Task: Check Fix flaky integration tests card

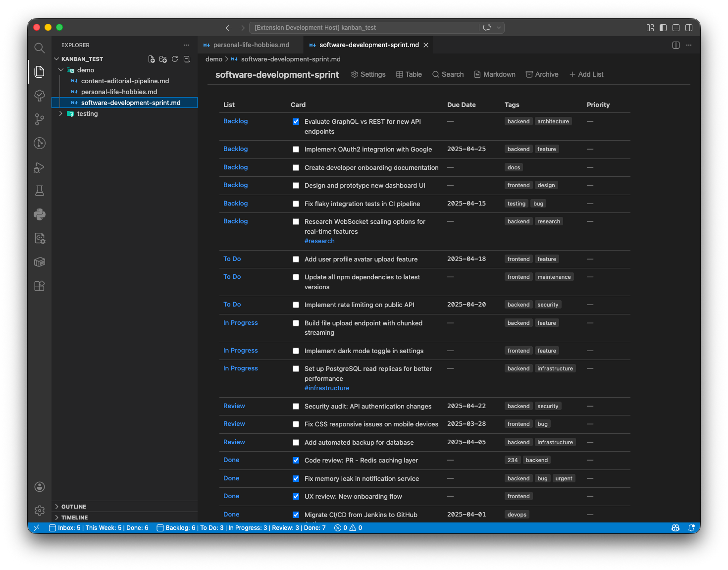Action: [296, 204]
